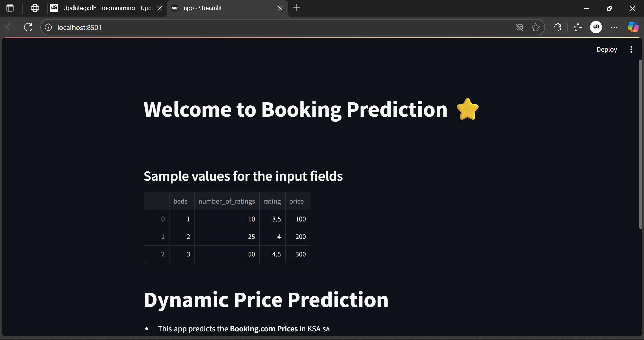
Task: Click the refresh page icon
Action: coord(28,27)
